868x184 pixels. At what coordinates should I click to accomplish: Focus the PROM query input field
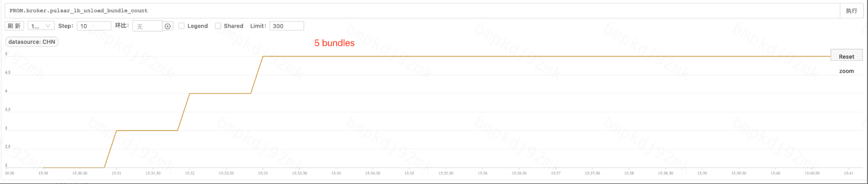click(421, 11)
